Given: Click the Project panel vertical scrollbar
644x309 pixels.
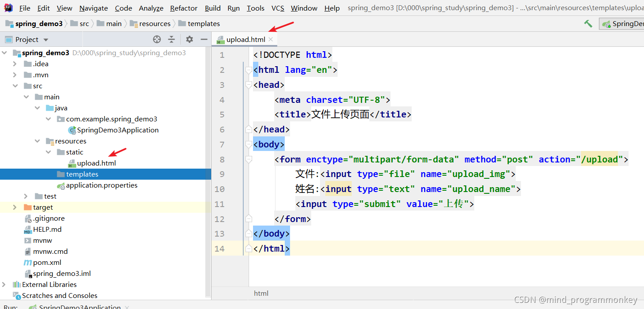Looking at the screenshot, I should 208,172.
